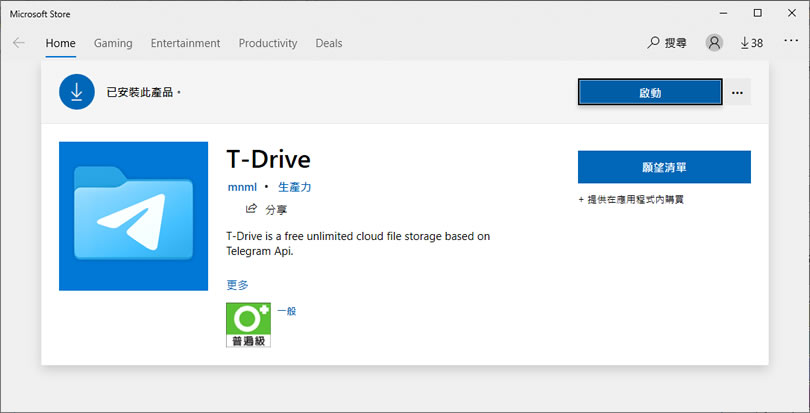Open the user account profile icon
This screenshot has height=413, width=810.
tap(714, 43)
